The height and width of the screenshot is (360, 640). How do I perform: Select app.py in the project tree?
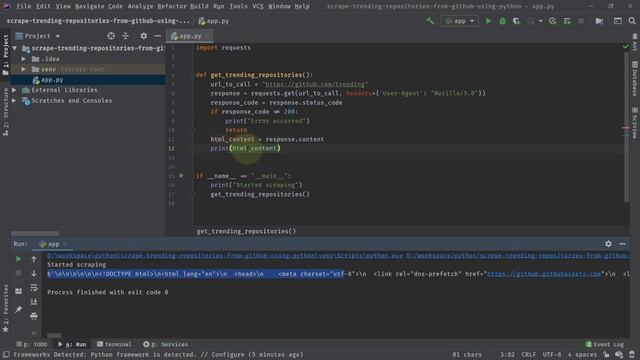click(x=52, y=80)
